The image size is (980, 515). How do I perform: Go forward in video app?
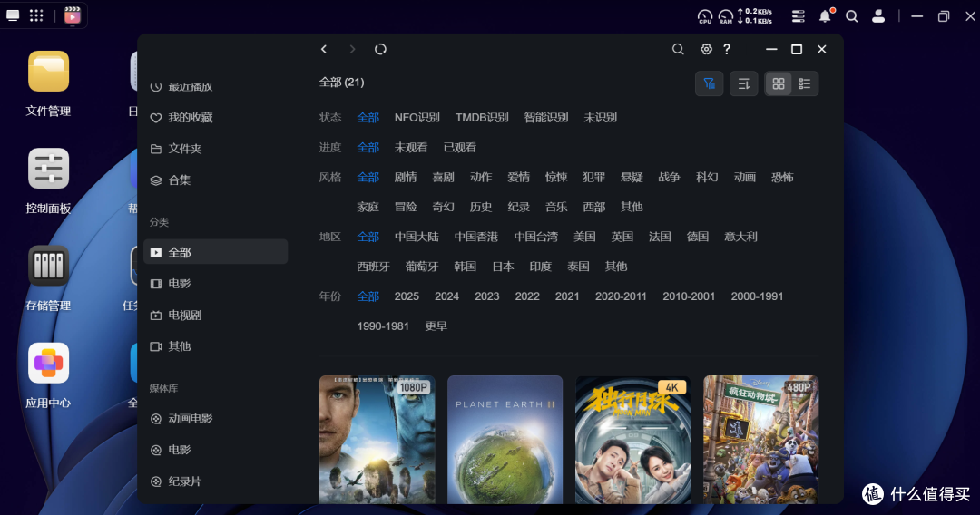point(352,49)
